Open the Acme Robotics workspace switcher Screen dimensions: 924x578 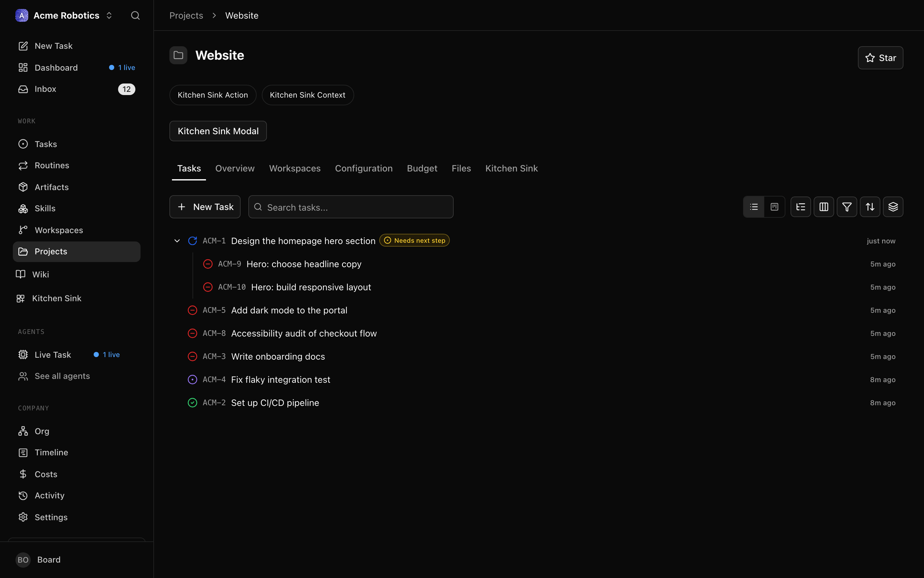coord(64,15)
